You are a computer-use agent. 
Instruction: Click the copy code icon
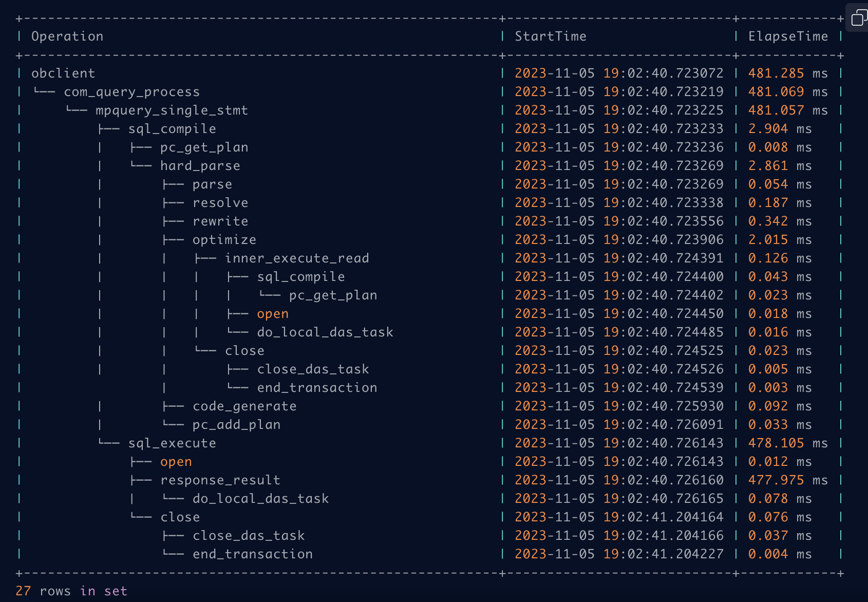pyautogui.click(x=857, y=18)
